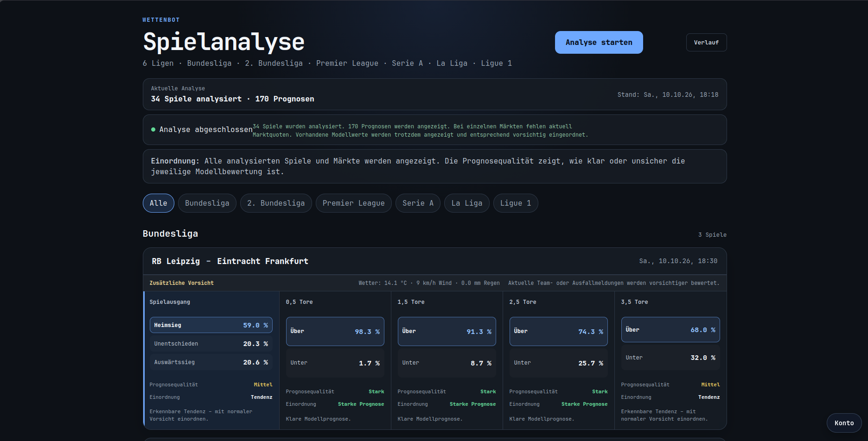Image resolution: width=868 pixels, height=441 pixels.
Task: Click the WETTENBOT brand label
Action: pos(161,20)
